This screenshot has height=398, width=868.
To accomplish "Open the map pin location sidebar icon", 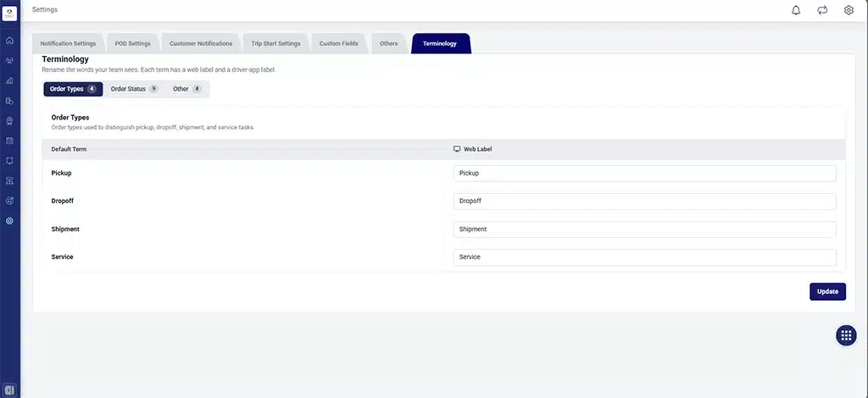I will click(x=9, y=120).
